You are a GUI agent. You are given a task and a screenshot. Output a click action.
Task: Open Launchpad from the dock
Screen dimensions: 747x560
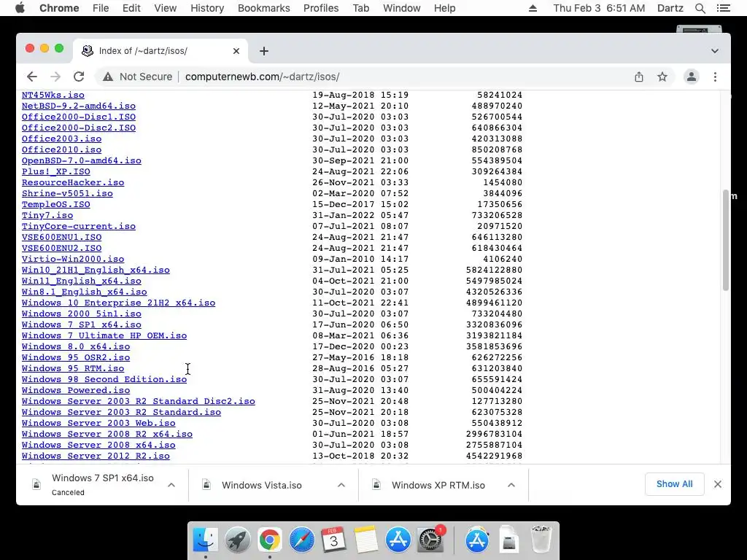237,540
